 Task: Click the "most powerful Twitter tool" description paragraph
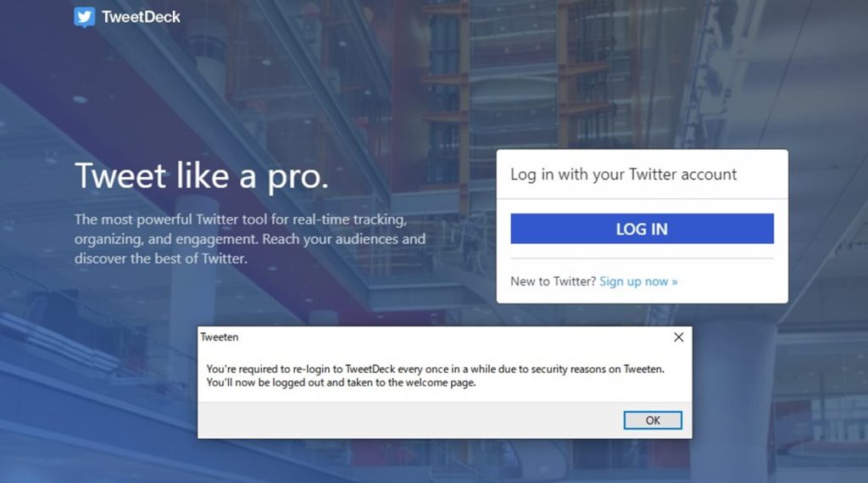250,239
